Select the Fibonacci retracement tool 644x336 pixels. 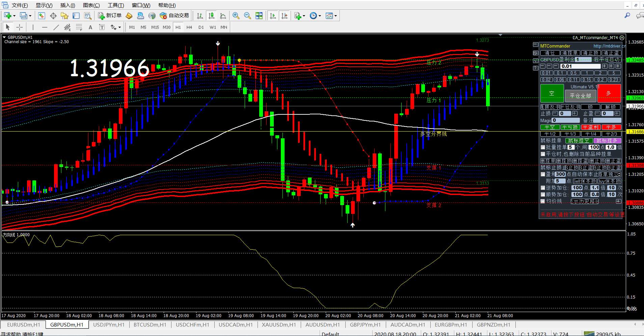[x=79, y=27]
